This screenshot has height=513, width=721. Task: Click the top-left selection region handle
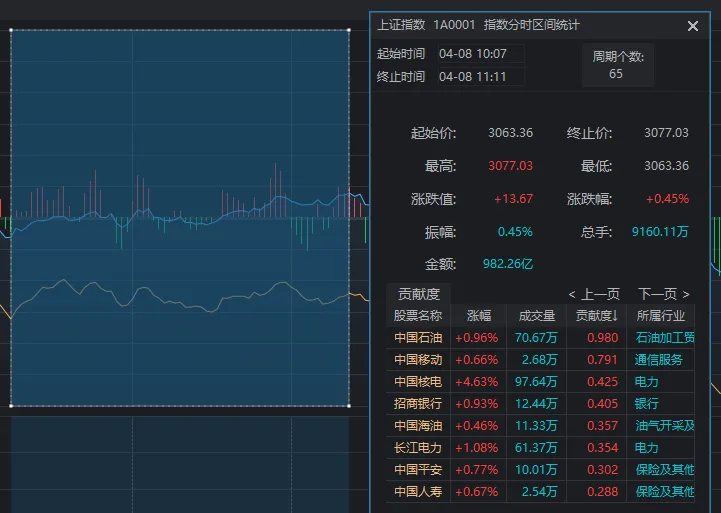coord(11,30)
